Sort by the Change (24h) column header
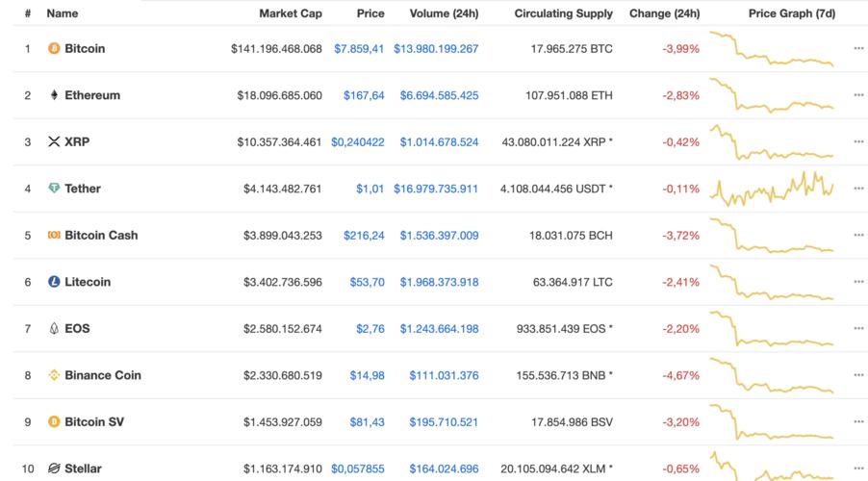Viewport: 868px width, 481px height. tap(665, 13)
